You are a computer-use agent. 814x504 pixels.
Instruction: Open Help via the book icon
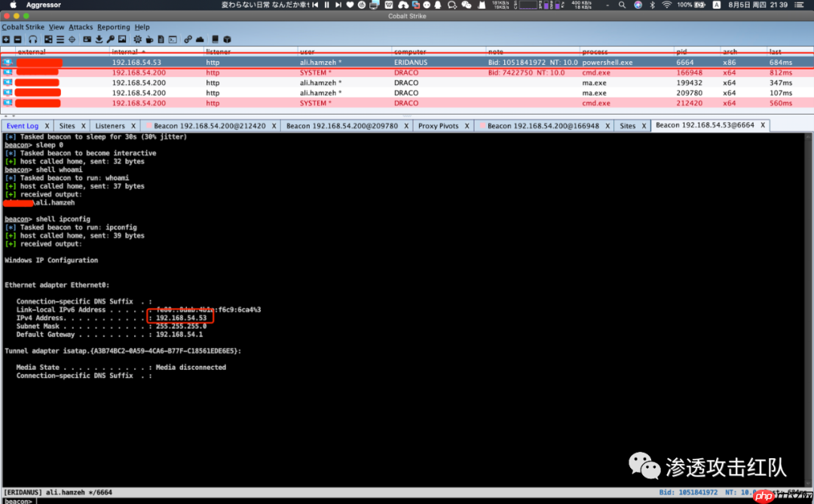coord(215,39)
